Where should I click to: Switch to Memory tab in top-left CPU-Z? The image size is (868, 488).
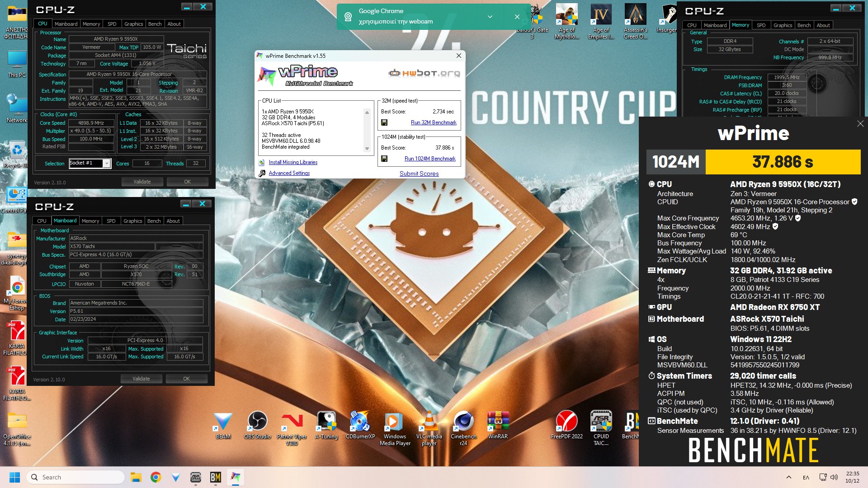click(91, 24)
